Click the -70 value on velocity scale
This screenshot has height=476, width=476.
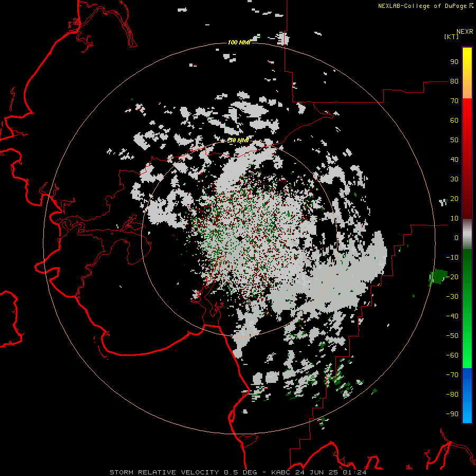click(452, 374)
